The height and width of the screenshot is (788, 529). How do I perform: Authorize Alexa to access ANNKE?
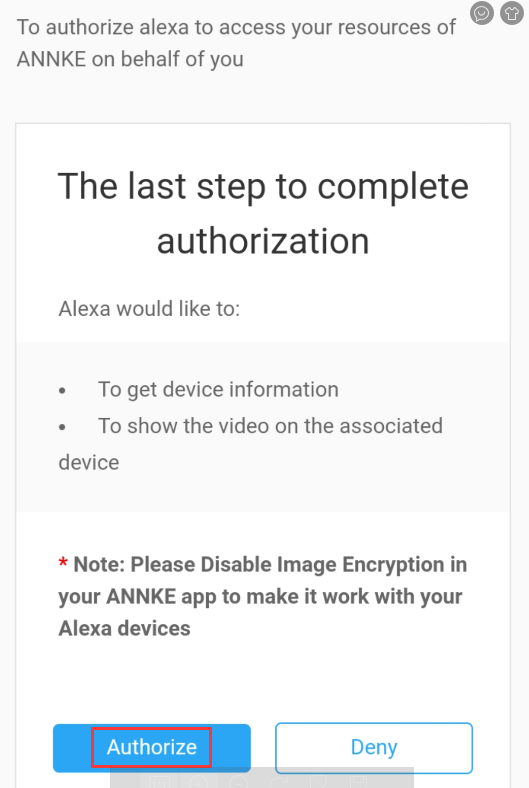tap(152, 748)
